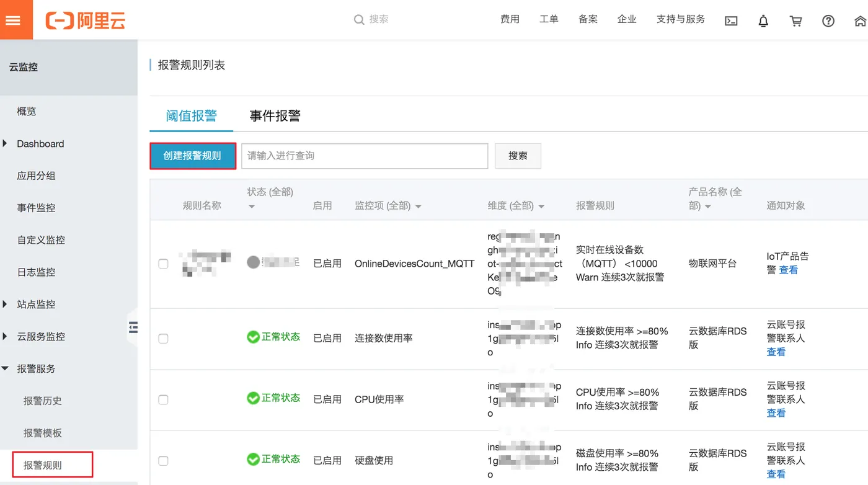
Task: Open 企业 in the top menu
Action: [x=627, y=19]
